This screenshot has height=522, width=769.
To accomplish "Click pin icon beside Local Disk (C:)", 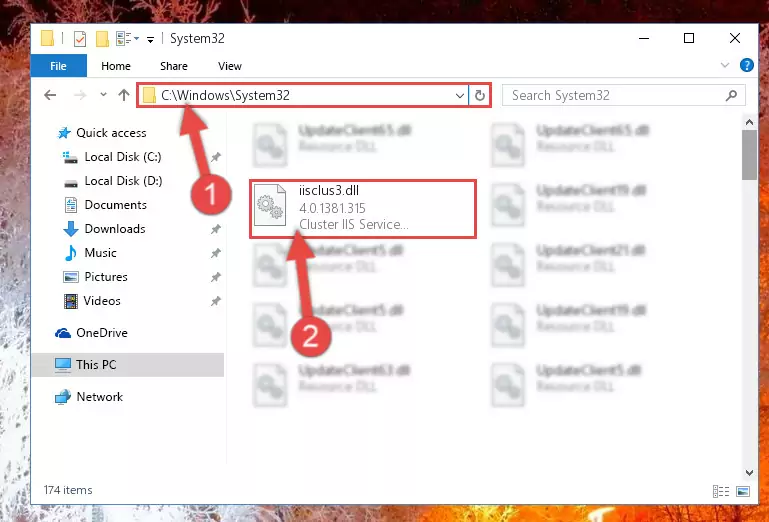I will [x=215, y=157].
